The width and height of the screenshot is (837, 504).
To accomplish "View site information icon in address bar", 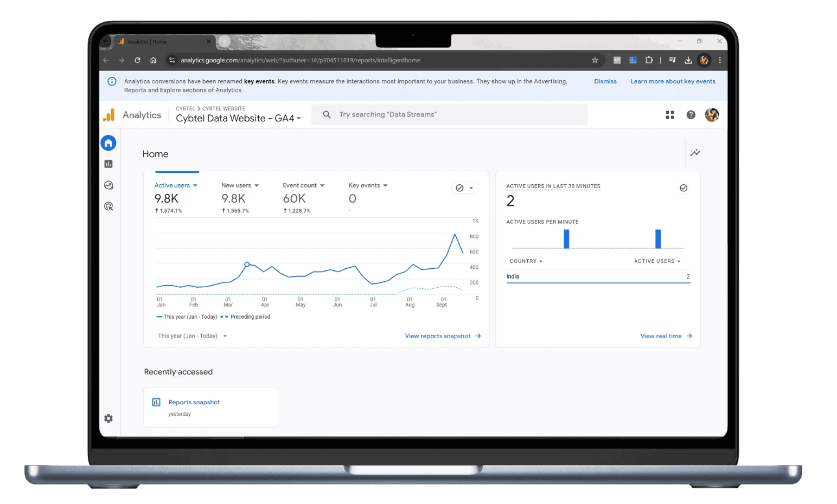I will 172,60.
